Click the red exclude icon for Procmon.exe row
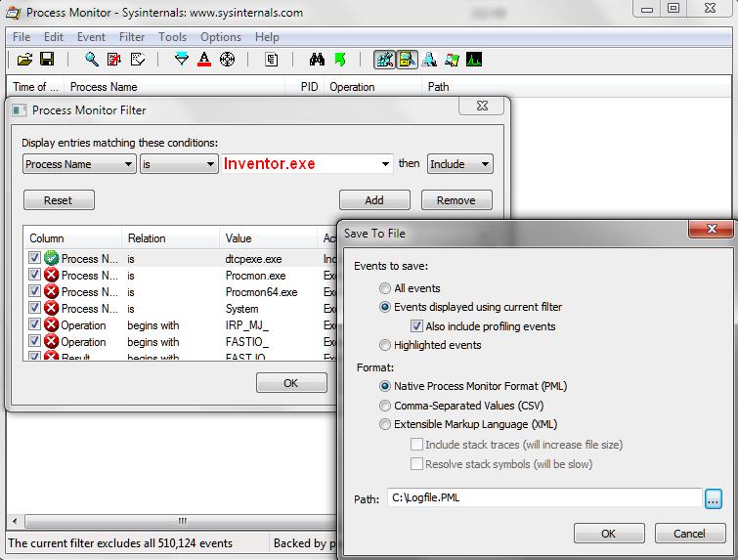This screenshot has width=738, height=560. coord(51,275)
